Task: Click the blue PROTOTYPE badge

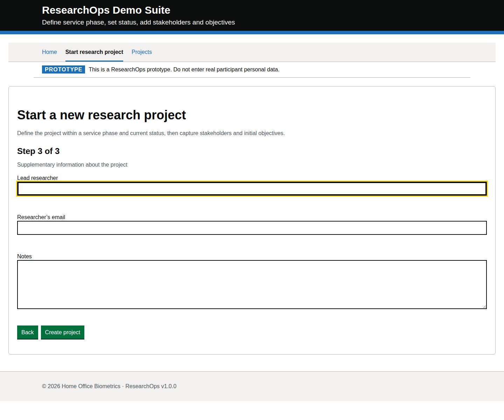Action: pyautogui.click(x=63, y=69)
